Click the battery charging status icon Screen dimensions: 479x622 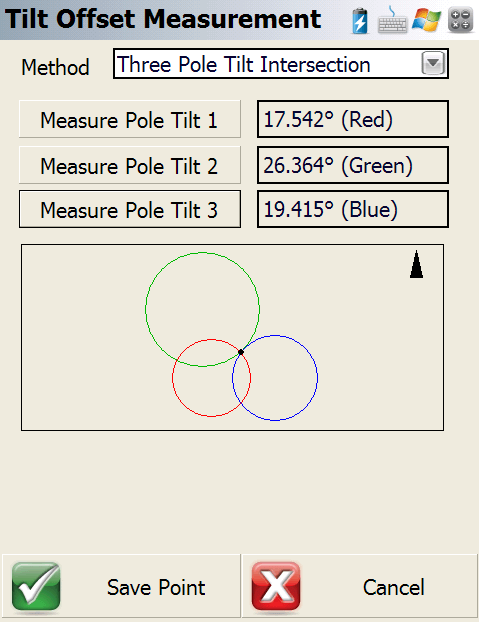360,21
